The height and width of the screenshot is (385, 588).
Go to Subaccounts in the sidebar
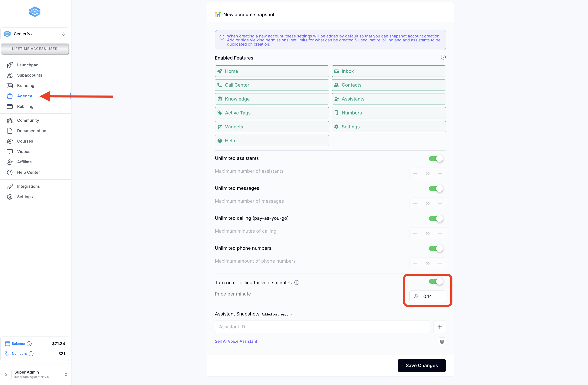tap(29, 75)
